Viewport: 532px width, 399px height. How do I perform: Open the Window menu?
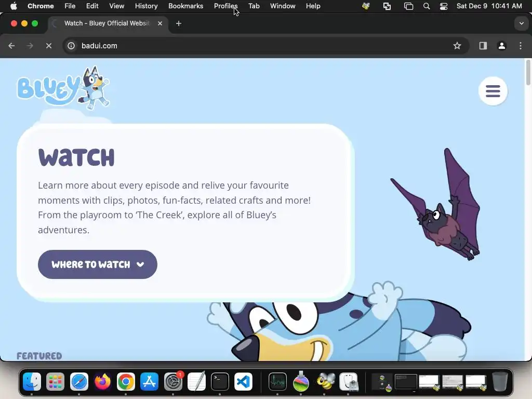tap(283, 6)
